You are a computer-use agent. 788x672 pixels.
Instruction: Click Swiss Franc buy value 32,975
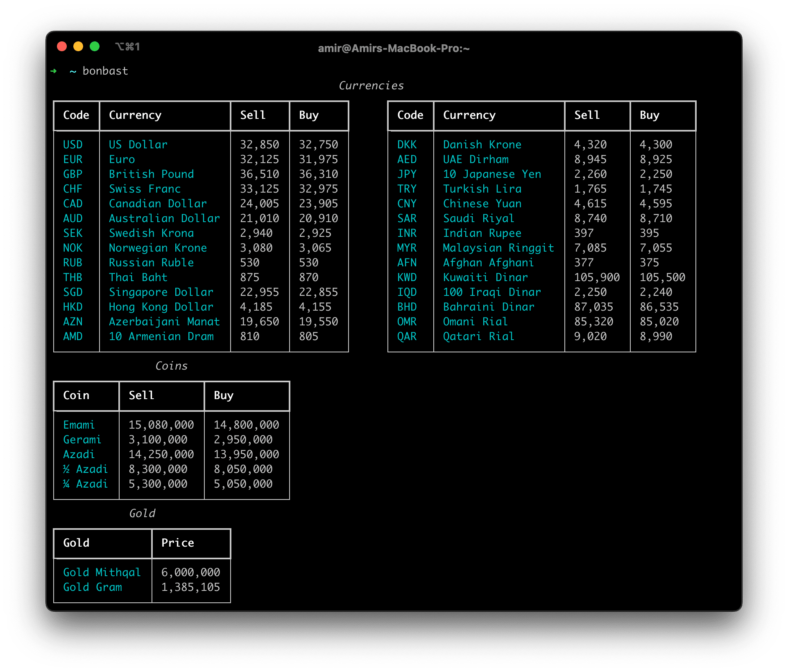[319, 189]
